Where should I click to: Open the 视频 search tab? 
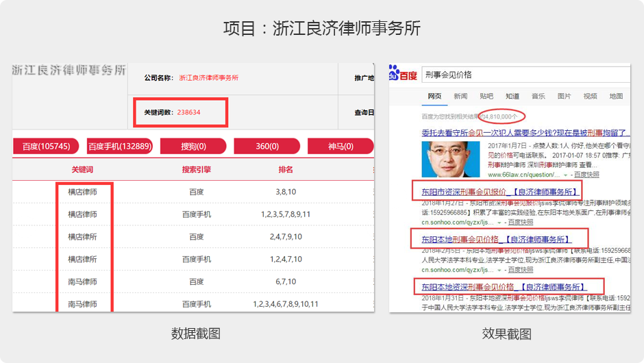[x=590, y=96]
